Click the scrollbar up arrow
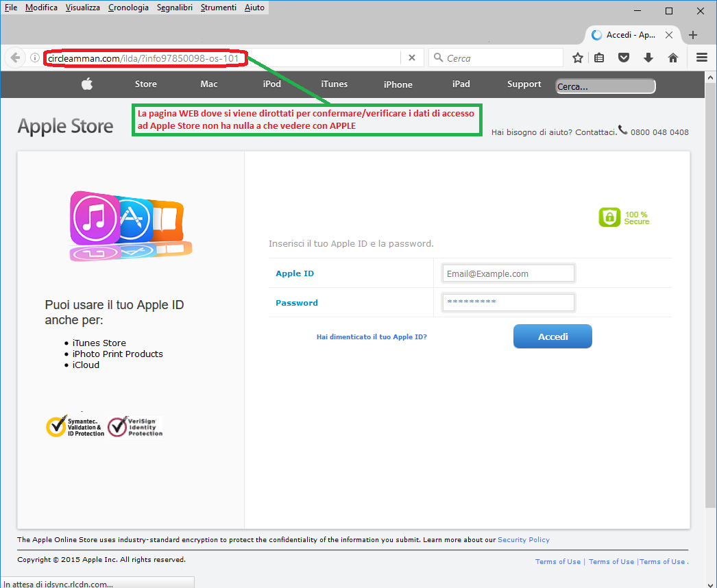Viewport: 717px width, 588px height. pyautogui.click(x=709, y=77)
